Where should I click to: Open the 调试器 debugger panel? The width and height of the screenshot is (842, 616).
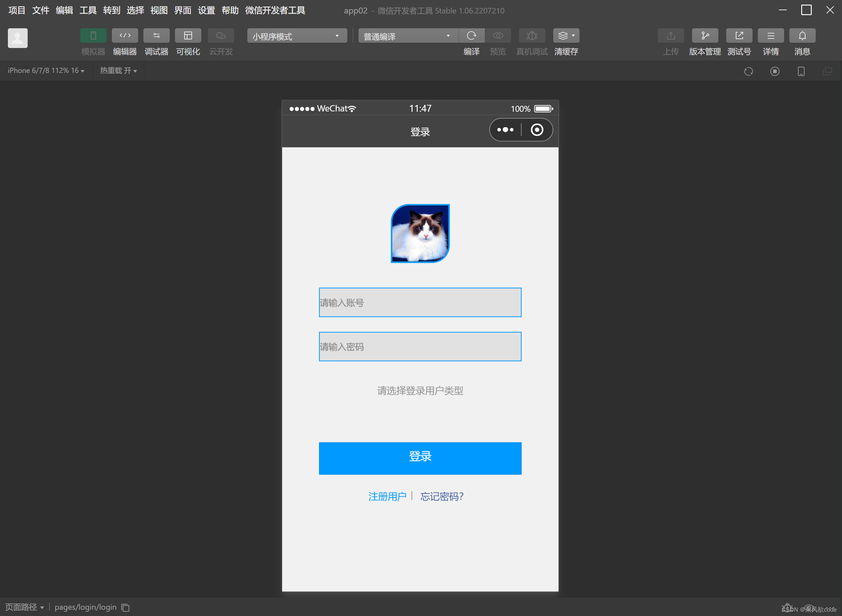pos(156,41)
